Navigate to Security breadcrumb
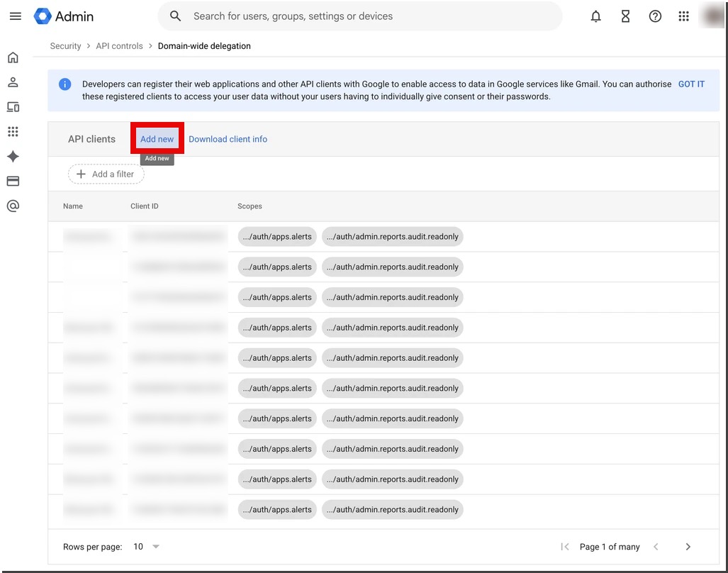The height and width of the screenshot is (573, 728). pyautogui.click(x=65, y=46)
